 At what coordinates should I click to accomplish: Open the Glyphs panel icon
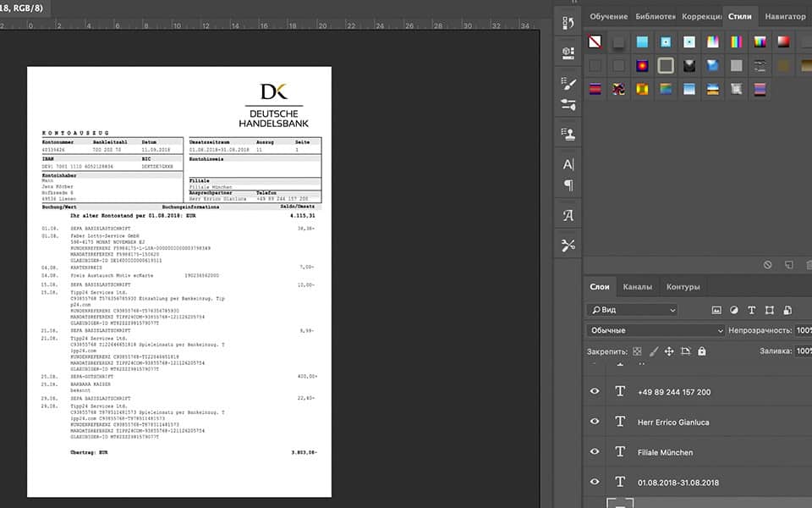click(568, 215)
